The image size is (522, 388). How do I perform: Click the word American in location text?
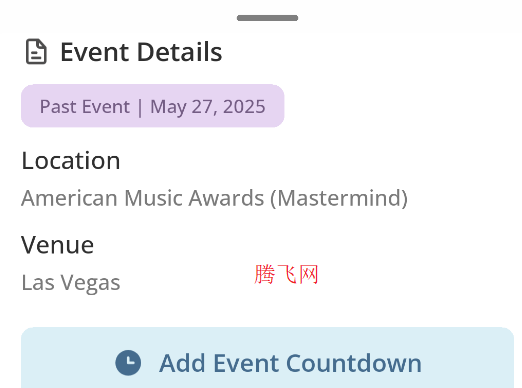pos(69,198)
